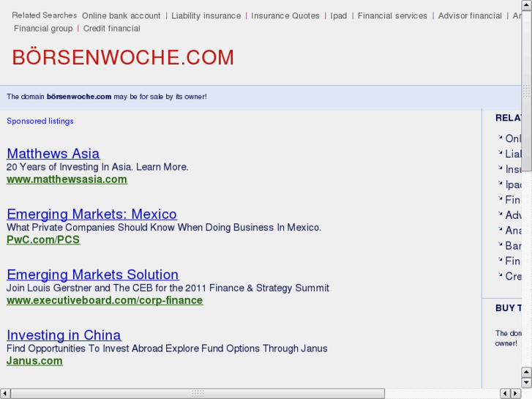The width and height of the screenshot is (532, 399).
Task: Visit www.matthewsasia.com green URL link
Action: [x=67, y=179]
